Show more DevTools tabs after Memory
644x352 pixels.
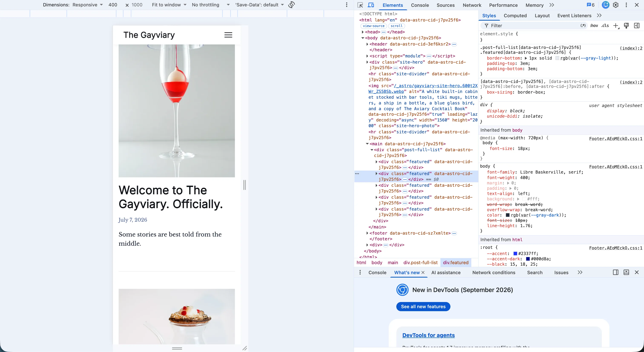[x=552, y=5]
